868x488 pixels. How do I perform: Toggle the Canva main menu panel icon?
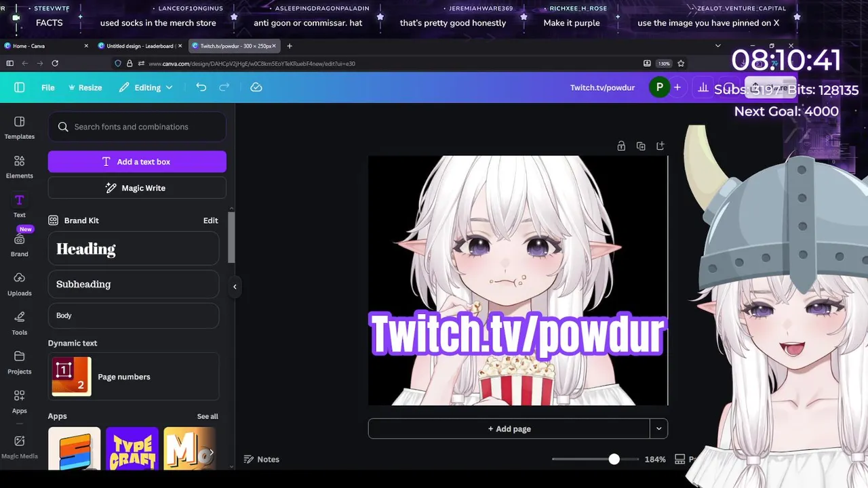(19, 87)
